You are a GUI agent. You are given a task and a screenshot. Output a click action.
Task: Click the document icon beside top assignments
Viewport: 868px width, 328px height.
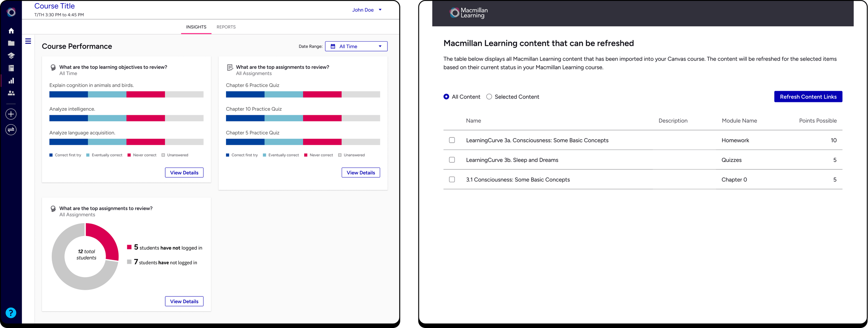point(230,67)
